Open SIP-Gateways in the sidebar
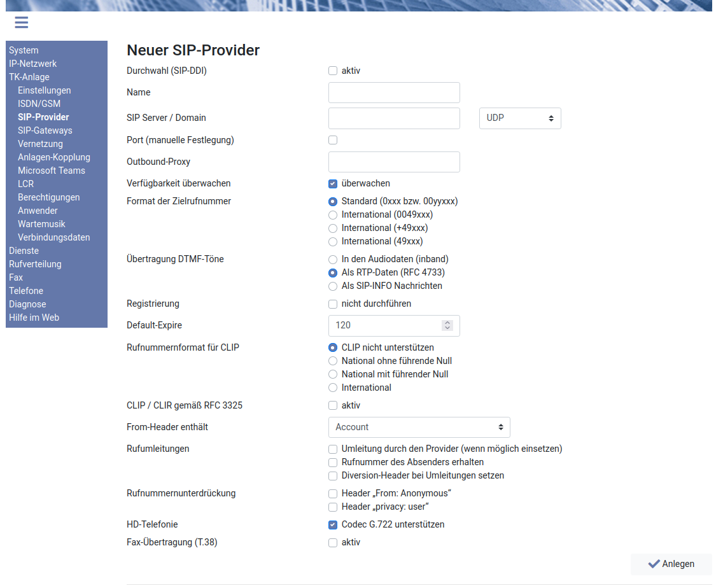Image resolution: width=723 pixels, height=588 pixels. (45, 130)
